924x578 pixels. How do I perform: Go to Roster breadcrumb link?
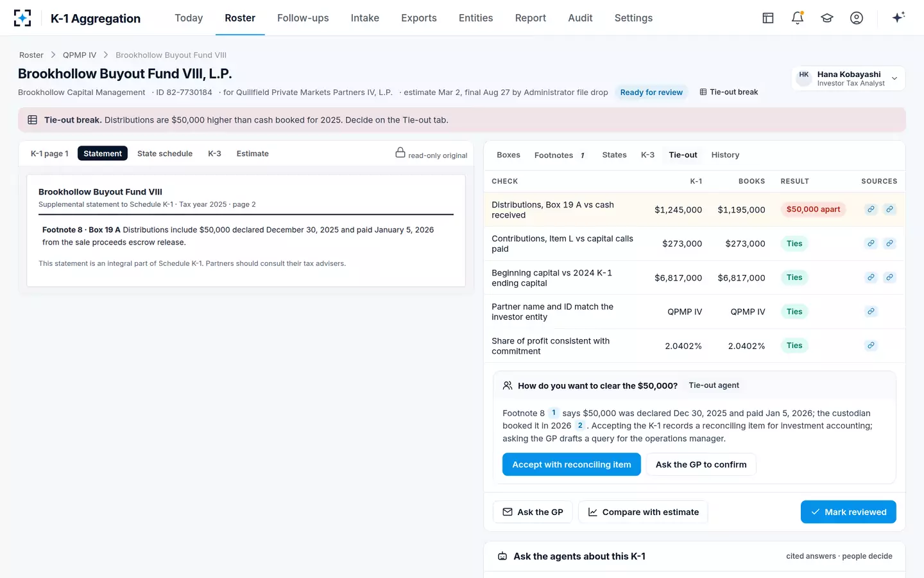(31, 55)
